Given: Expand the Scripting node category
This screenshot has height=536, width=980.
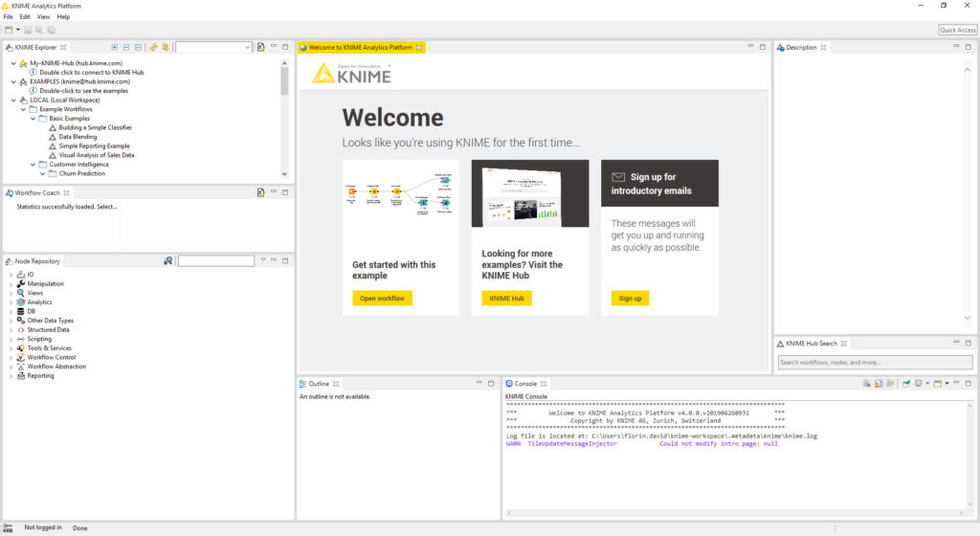Looking at the screenshot, I should click(11, 339).
